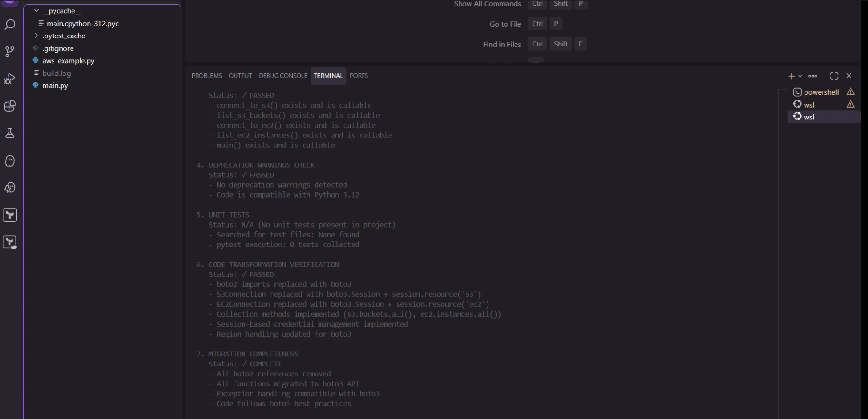The width and height of the screenshot is (868, 419).
Task: Open the terminal panel more actions menu
Action: (x=813, y=76)
